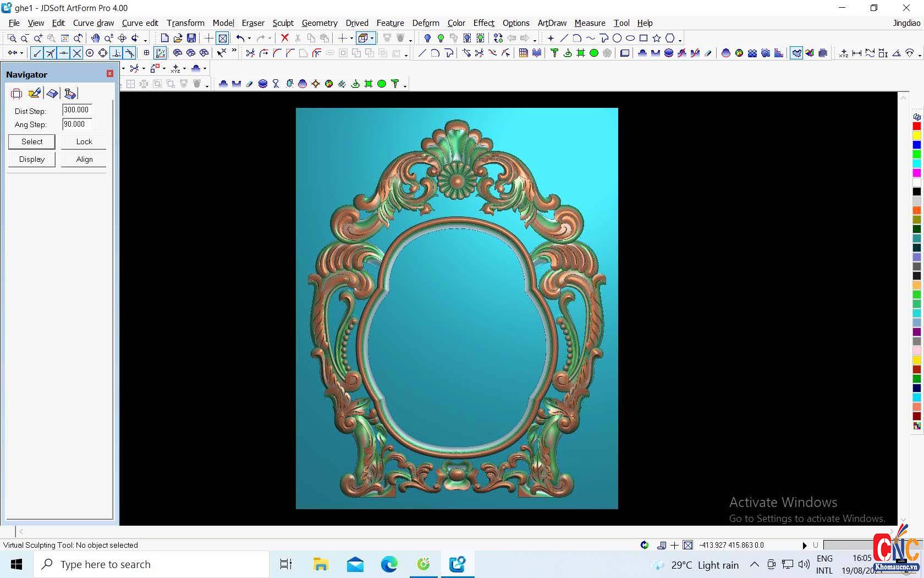Open the Sculpt menu
Image resolution: width=924 pixels, height=578 pixels.
(283, 23)
